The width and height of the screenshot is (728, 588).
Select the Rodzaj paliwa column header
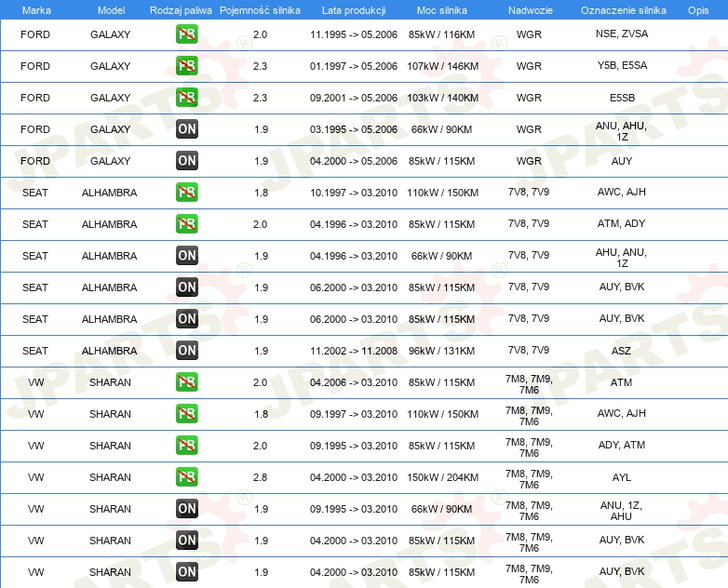coord(181,10)
